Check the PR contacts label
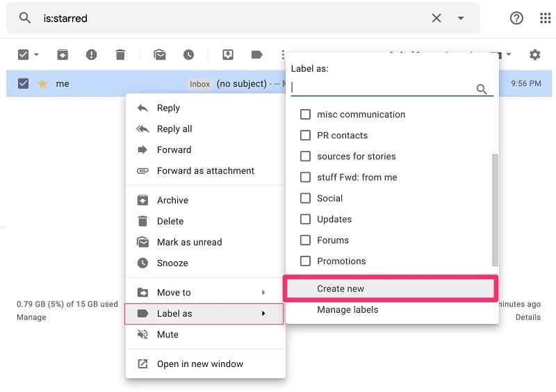Image resolution: width=556 pixels, height=392 pixels. 305,135
